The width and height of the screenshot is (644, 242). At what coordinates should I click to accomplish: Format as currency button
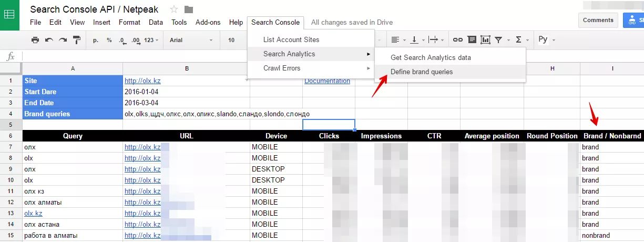[96, 40]
